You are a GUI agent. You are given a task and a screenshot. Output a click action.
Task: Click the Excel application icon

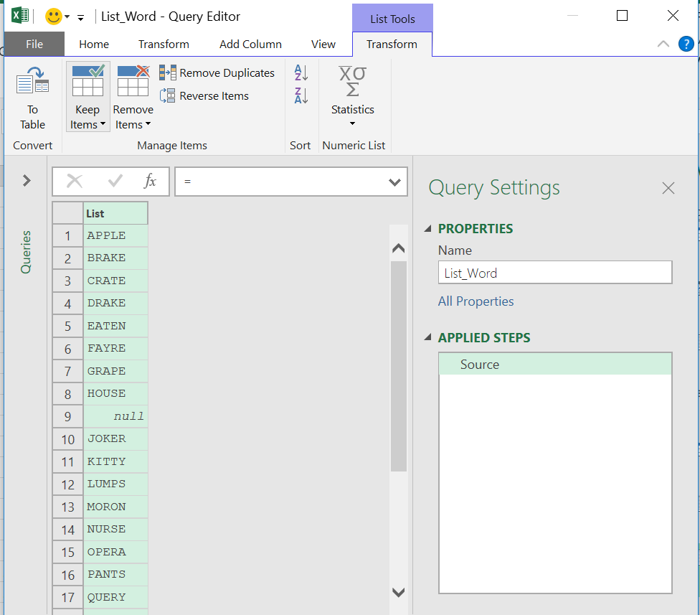[x=20, y=16]
